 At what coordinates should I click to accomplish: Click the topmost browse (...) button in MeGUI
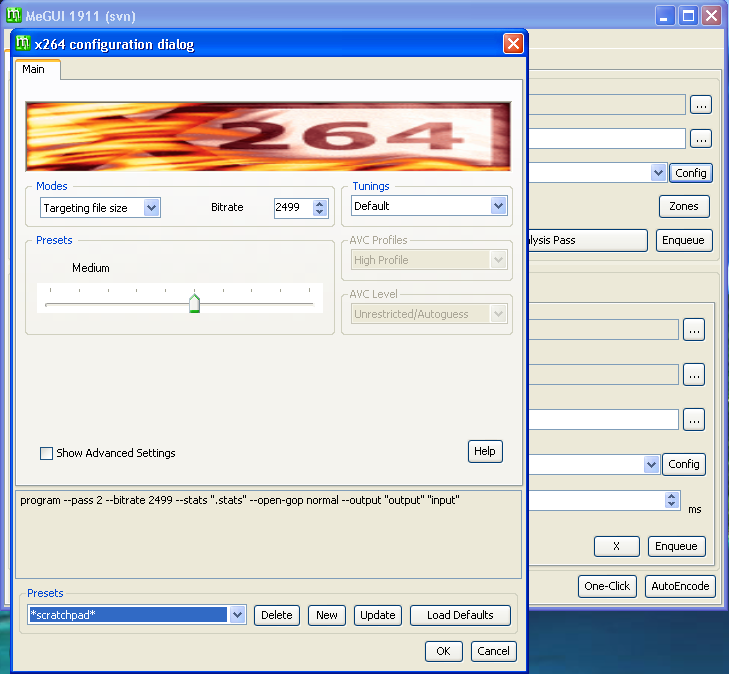pos(701,105)
